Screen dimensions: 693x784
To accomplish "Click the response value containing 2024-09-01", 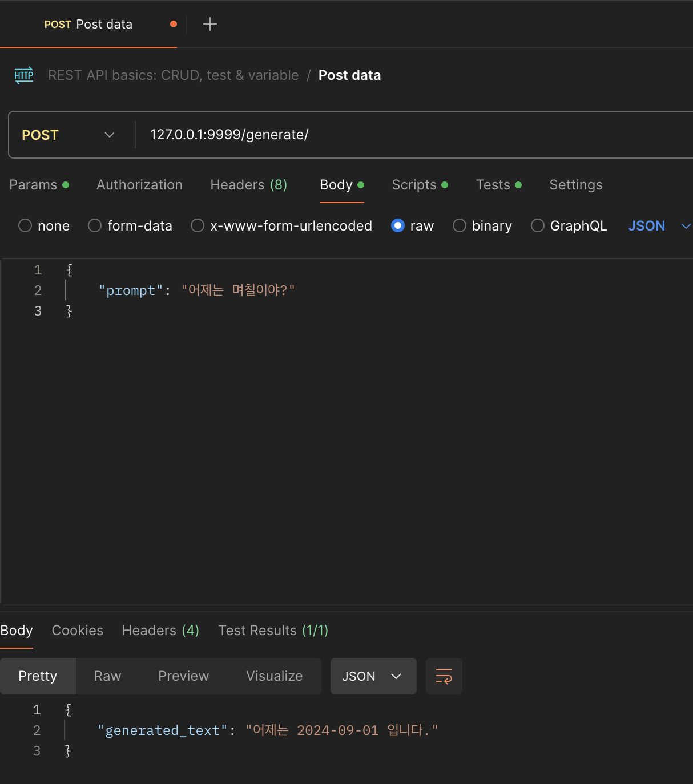I will pyautogui.click(x=342, y=730).
